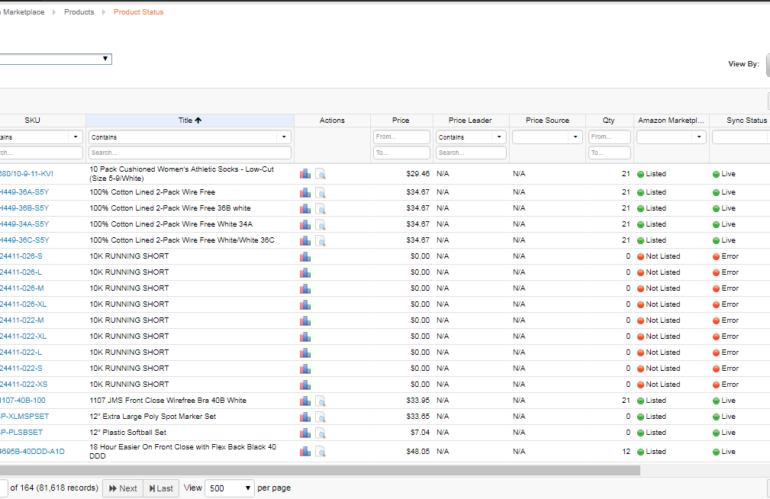This screenshot has height=499, width=770.
Task: Click magnifier icon for Wire Free White 34A
Action: pos(321,224)
